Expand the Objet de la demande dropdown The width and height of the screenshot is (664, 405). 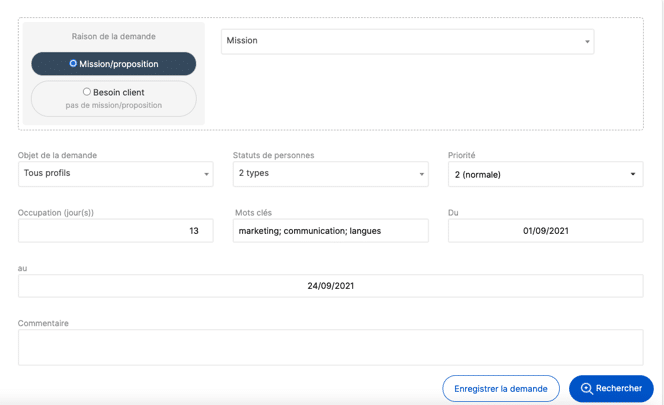[116, 174]
